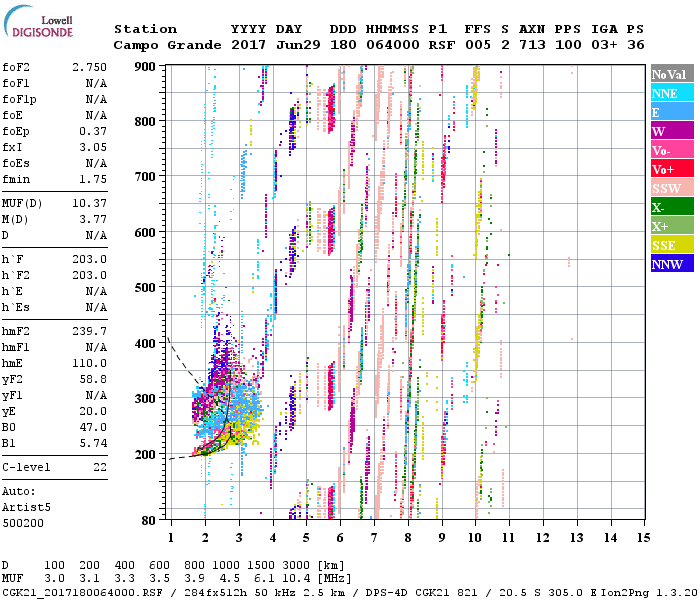Click the SSW pale pink legend swatch
700x600 pixels.
(x=671, y=188)
